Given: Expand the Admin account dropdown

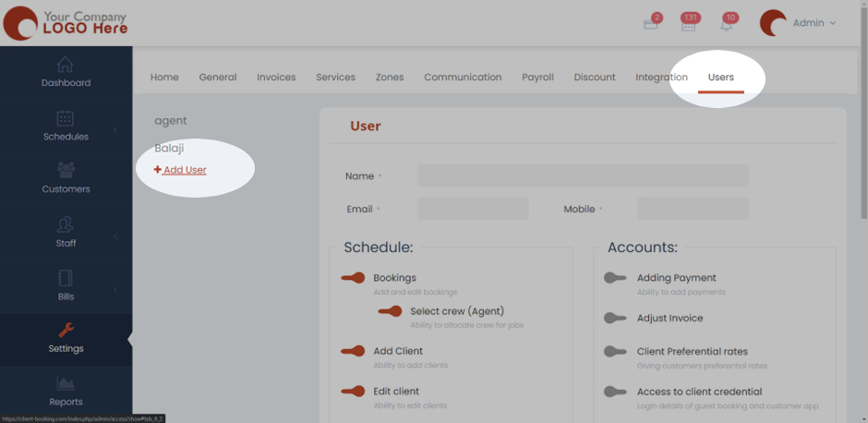Looking at the screenshot, I should coord(814,23).
